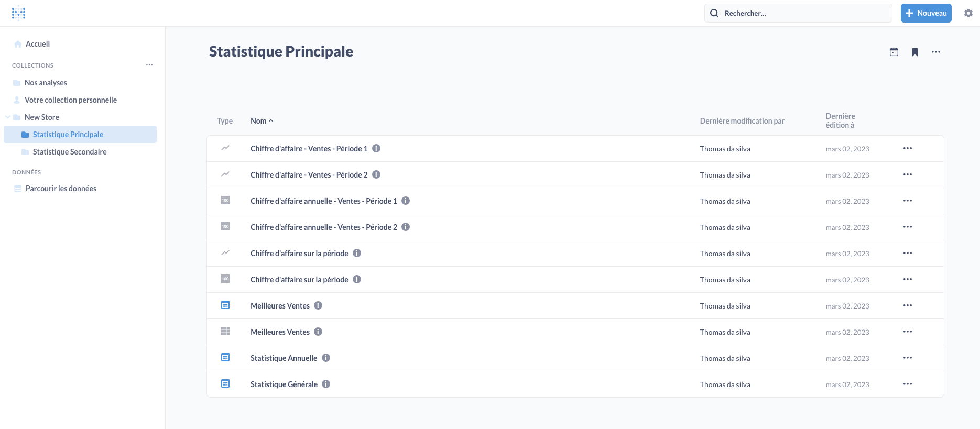Select the New Store collection
980x429 pixels.
tap(42, 117)
